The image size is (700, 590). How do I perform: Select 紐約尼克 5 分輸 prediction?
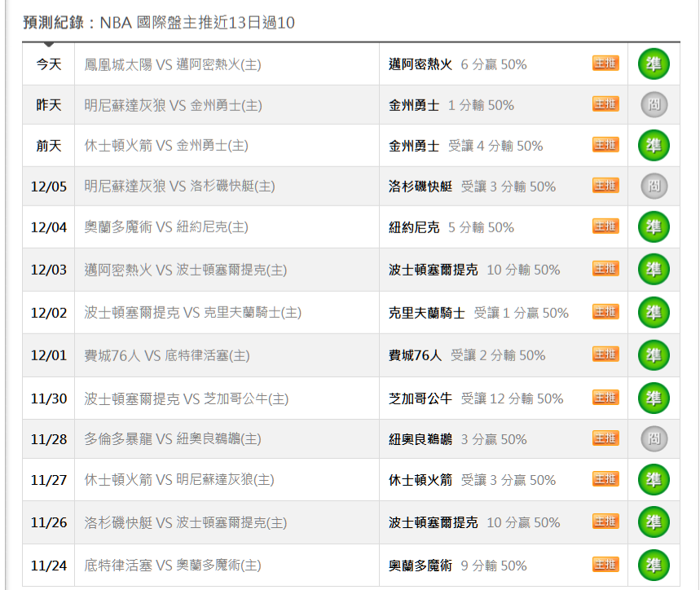451,227
